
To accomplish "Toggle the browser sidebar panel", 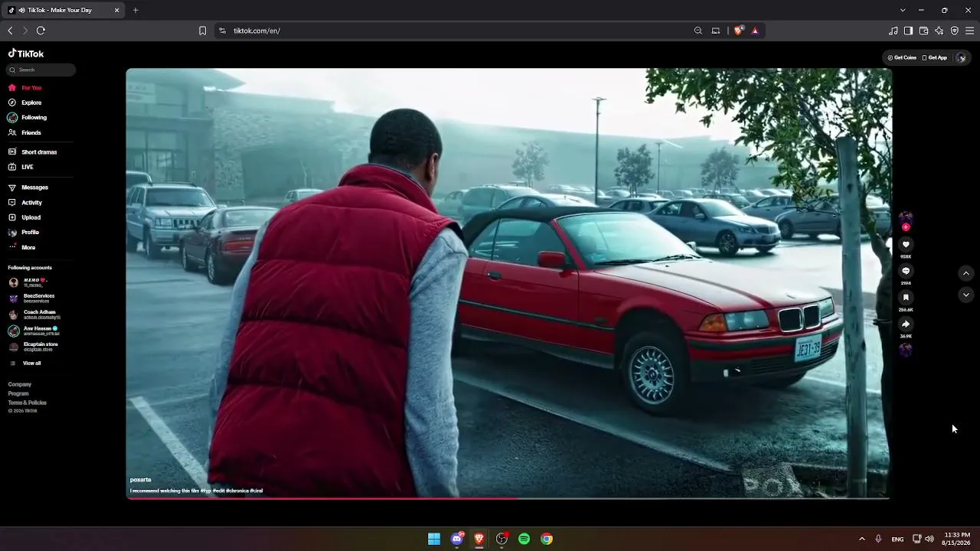I will tap(908, 31).
